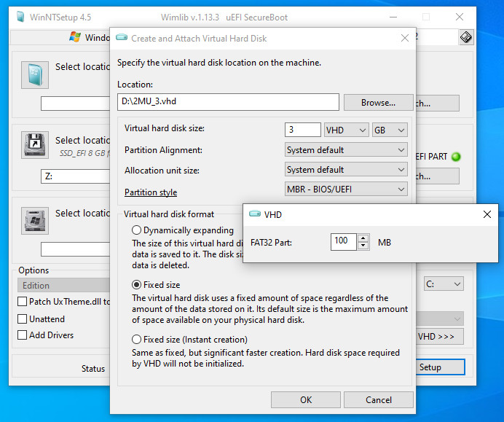Enable the Patch UxTheme.dll checkbox
The image size is (504, 422).
(22, 302)
